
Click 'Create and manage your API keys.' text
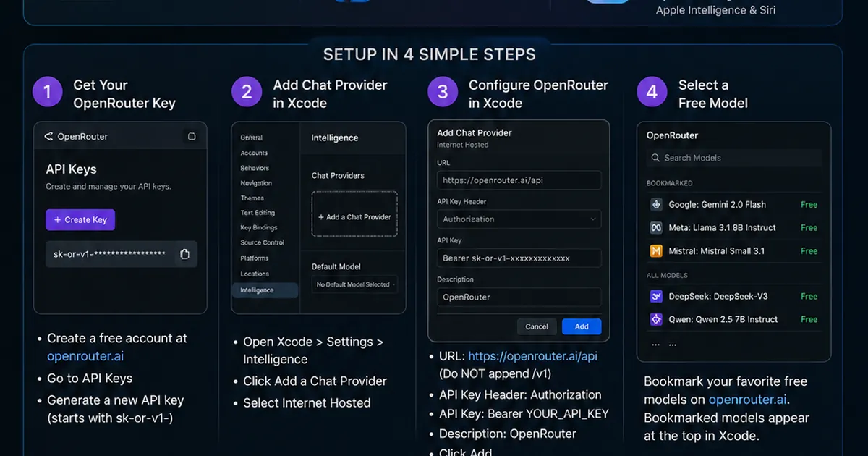[x=109, y=187]
